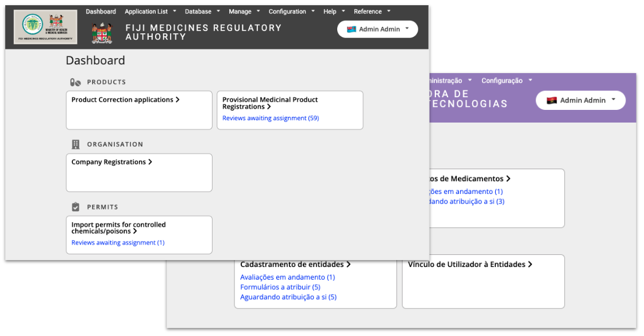Click the clipboard icon next to PERMITS
The width and height of the screenshot is (644, 336).
pos(76,207)
